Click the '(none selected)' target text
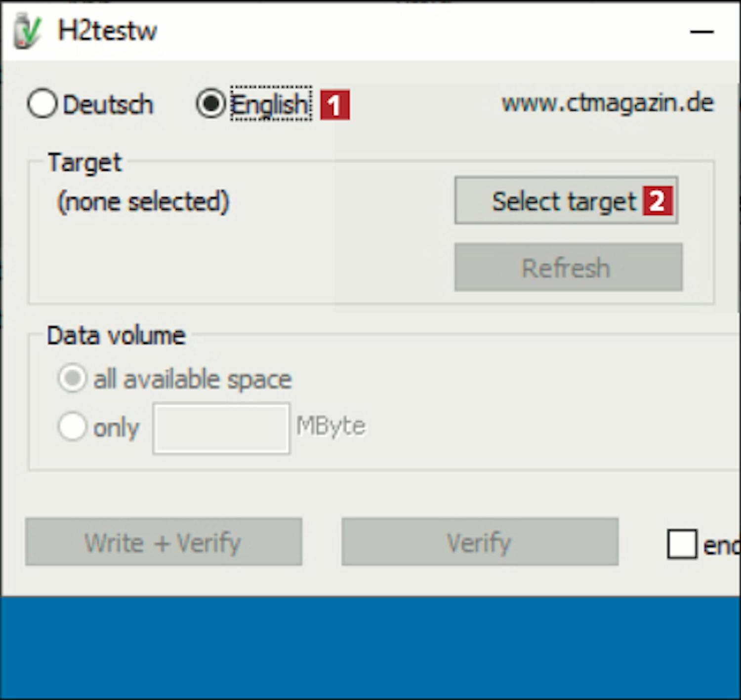Image resolution: width=741 pixels, height=700 pixels. pyautogui.click(x=143, y=201)
